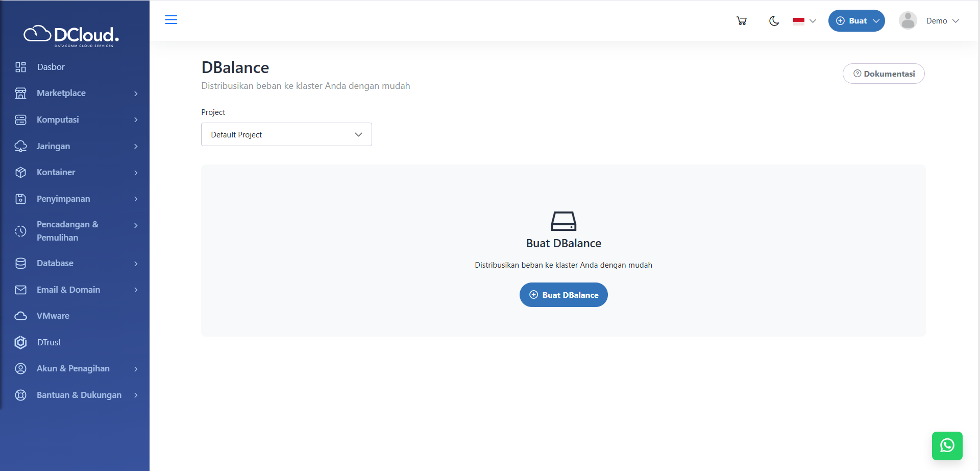Open WhatsApp chat support button
This screenshot has width=980, height=471.
947,445
